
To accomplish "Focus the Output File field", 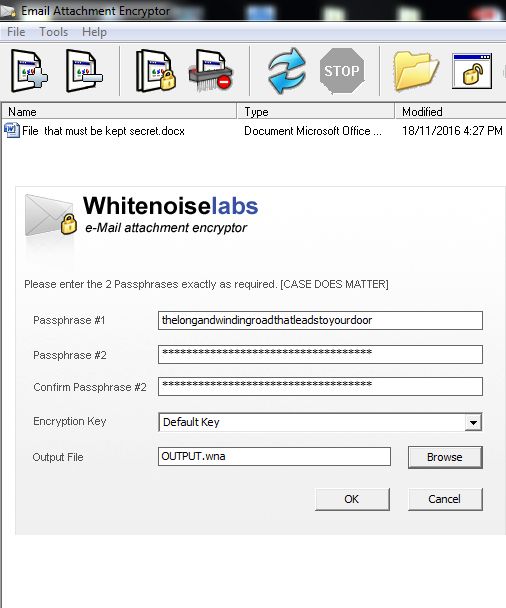I will point(274,456).
